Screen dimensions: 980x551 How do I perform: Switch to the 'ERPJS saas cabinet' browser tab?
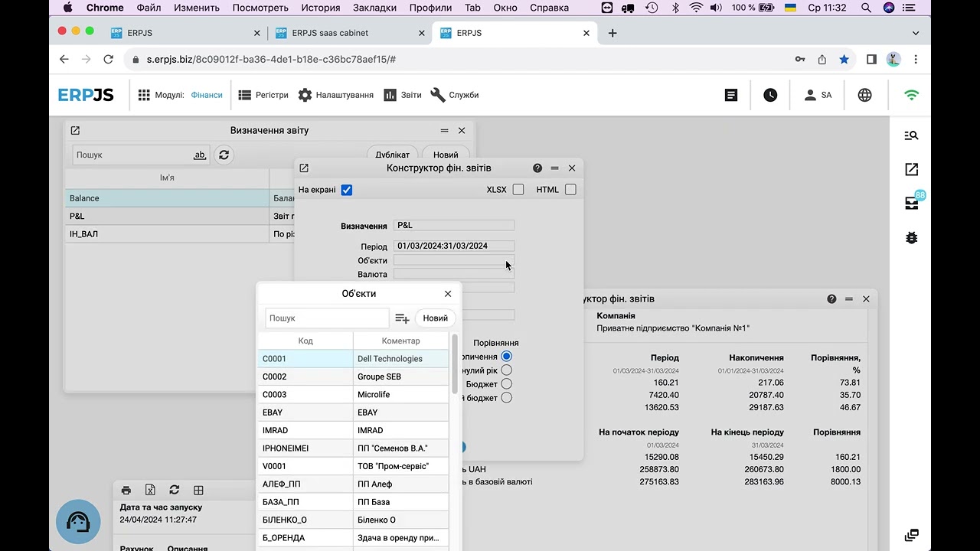pos(350,33)
